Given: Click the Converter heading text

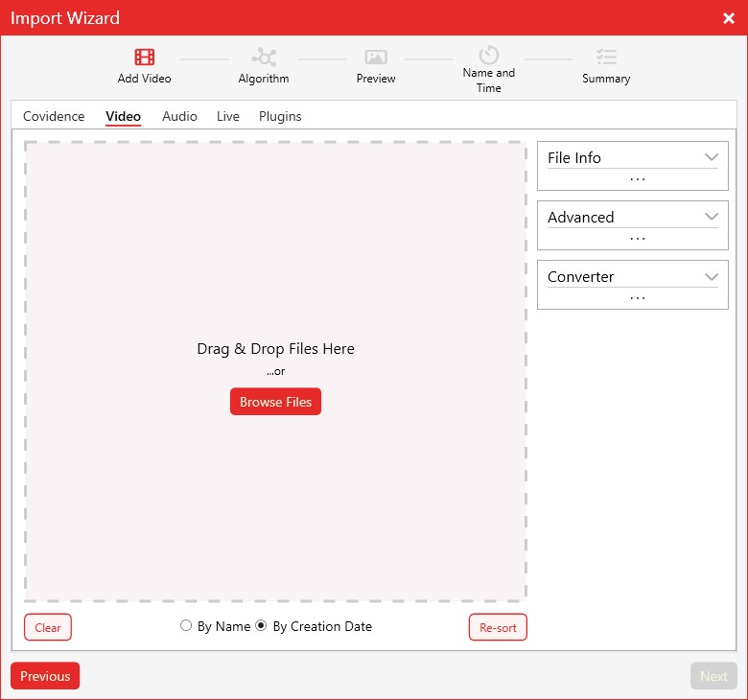Looking at the screenshot, I should pos(580,277).
